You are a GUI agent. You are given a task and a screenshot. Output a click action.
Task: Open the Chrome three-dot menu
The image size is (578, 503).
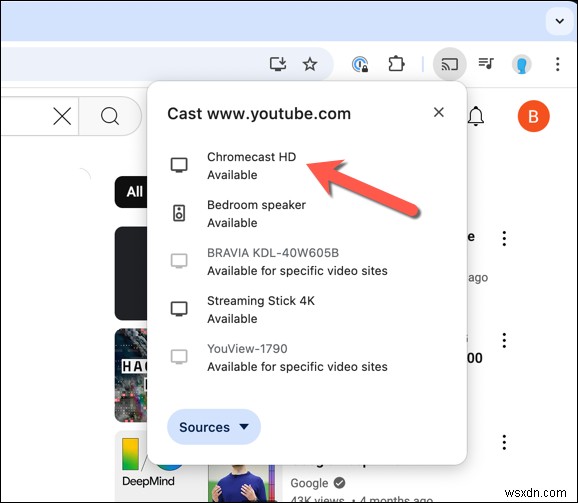(x=557, y=64)
